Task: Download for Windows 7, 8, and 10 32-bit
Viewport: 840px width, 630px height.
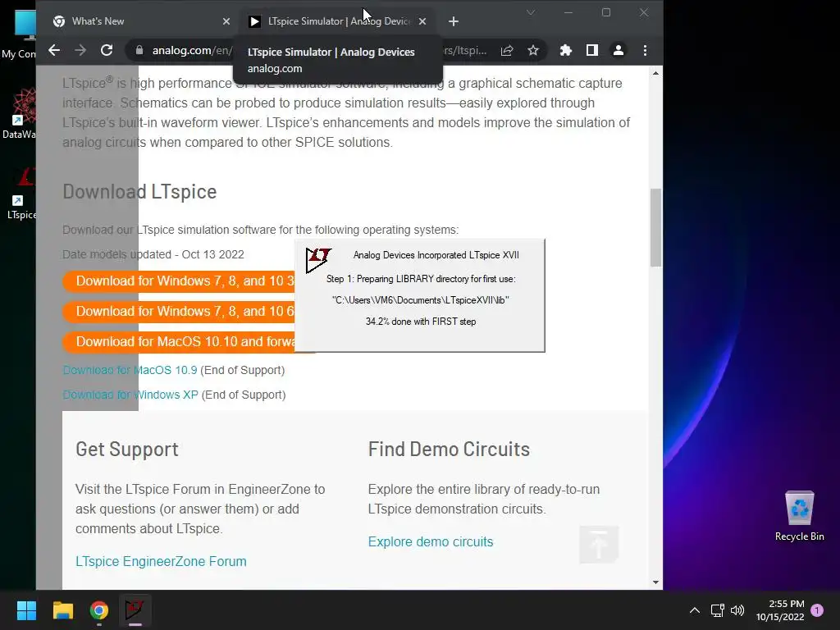Action: tap(179, 281)
